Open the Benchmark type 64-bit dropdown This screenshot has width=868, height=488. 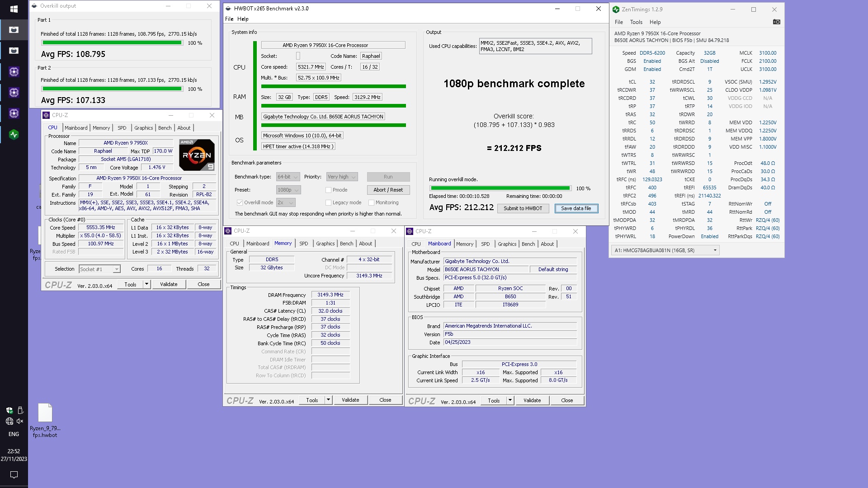click(x=288, y=177)
